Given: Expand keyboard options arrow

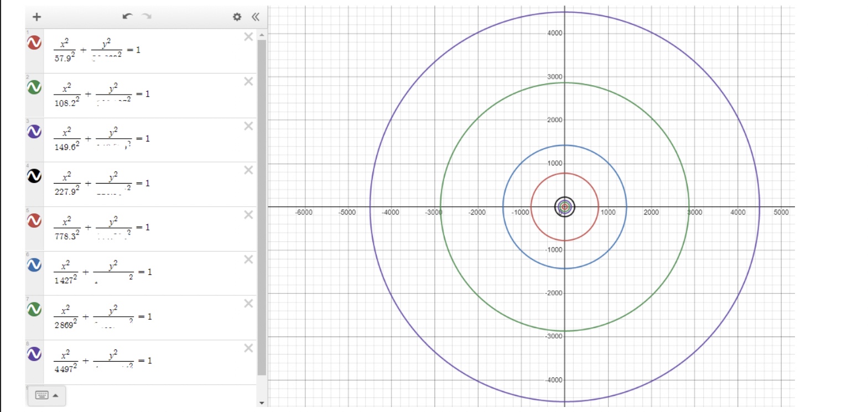Looking at the screenshot, I should tap(56, 395).
